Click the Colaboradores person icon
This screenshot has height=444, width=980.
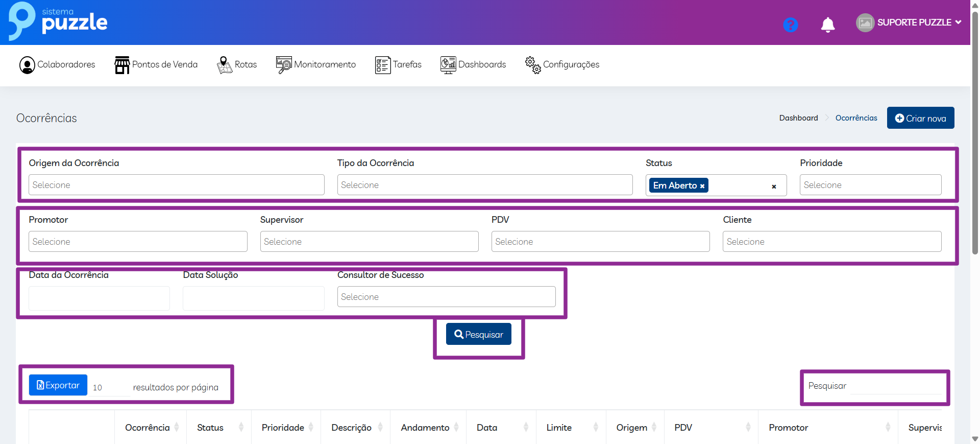(27, 65)
